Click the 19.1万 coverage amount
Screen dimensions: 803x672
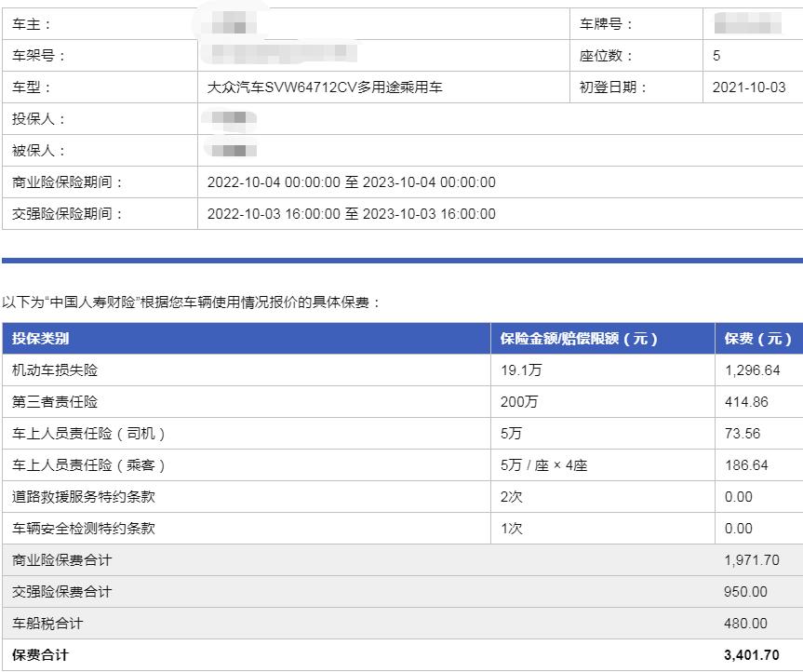[521, 370]
